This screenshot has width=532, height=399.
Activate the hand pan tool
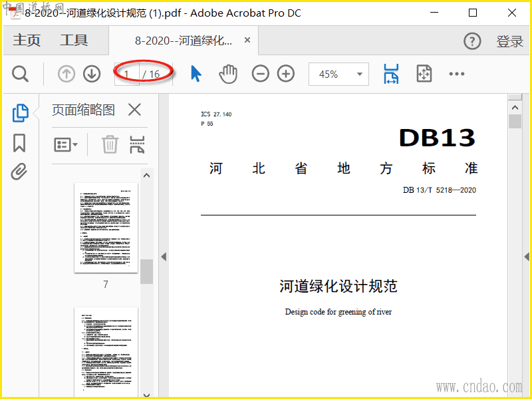(228, 74)
